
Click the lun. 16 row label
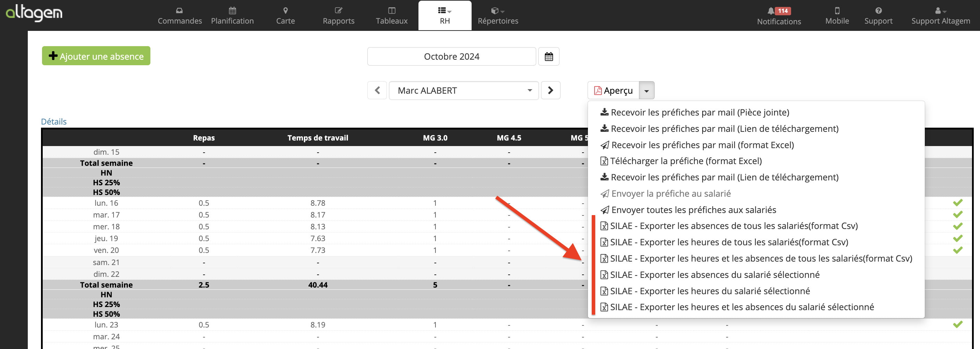click(x=106, y=203)
